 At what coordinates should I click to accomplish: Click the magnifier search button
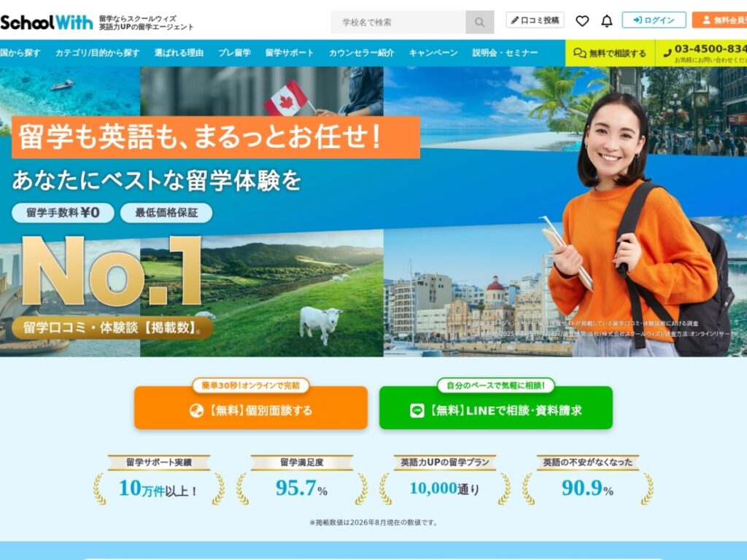pos(479,22)
